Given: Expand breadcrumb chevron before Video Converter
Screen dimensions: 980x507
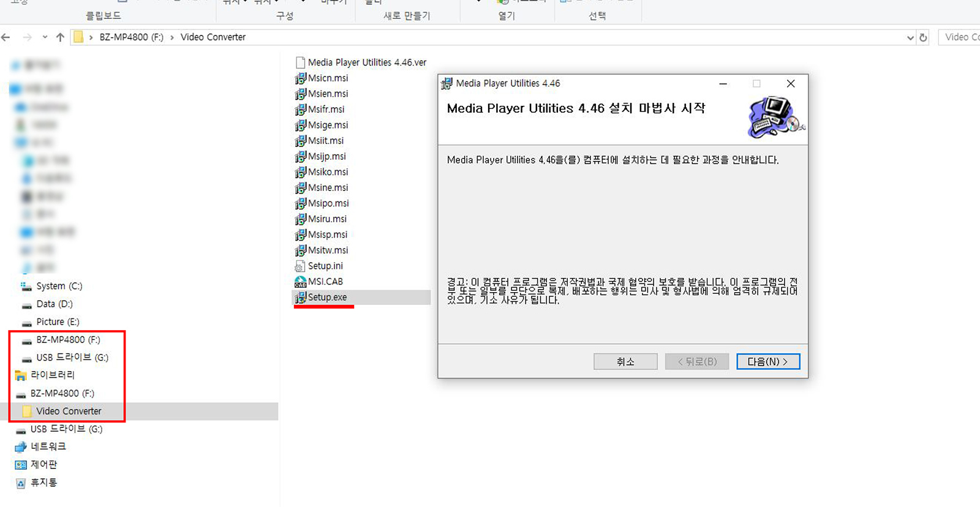Looking at the screenshot, I should [x=172, y=37].
